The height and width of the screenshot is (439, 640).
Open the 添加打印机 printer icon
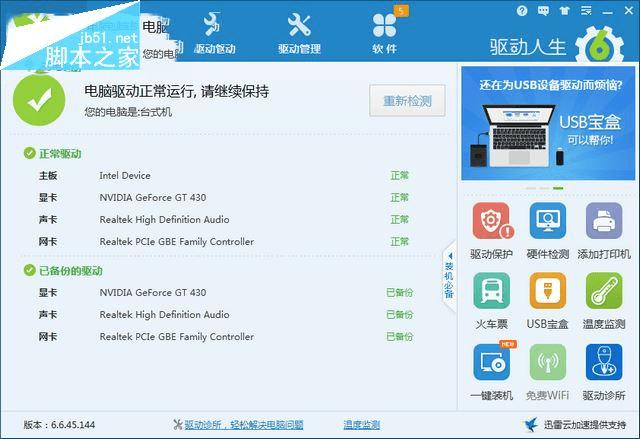(x=604, y=221)
